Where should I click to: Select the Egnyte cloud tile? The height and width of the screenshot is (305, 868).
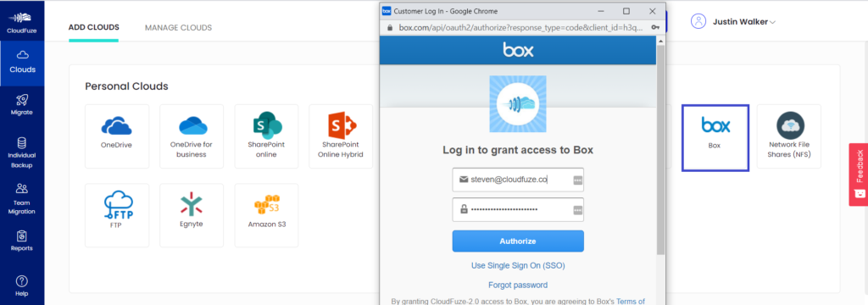[192, 215]
